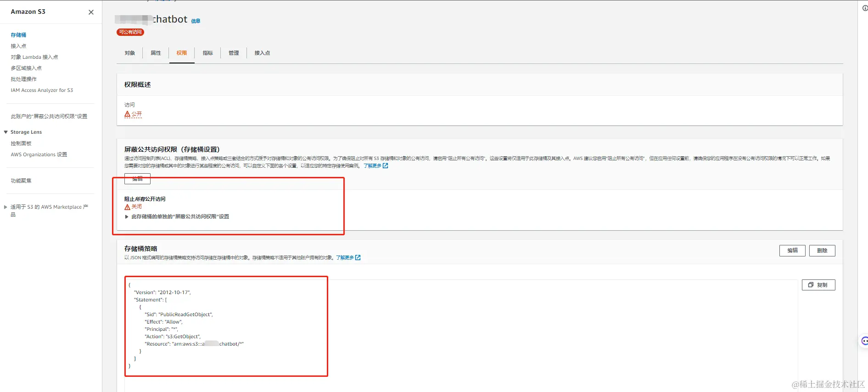This screenshot has width=868, height=392.
Task: Click the warning triangle beside 关闭
Action: click(127, 207)
